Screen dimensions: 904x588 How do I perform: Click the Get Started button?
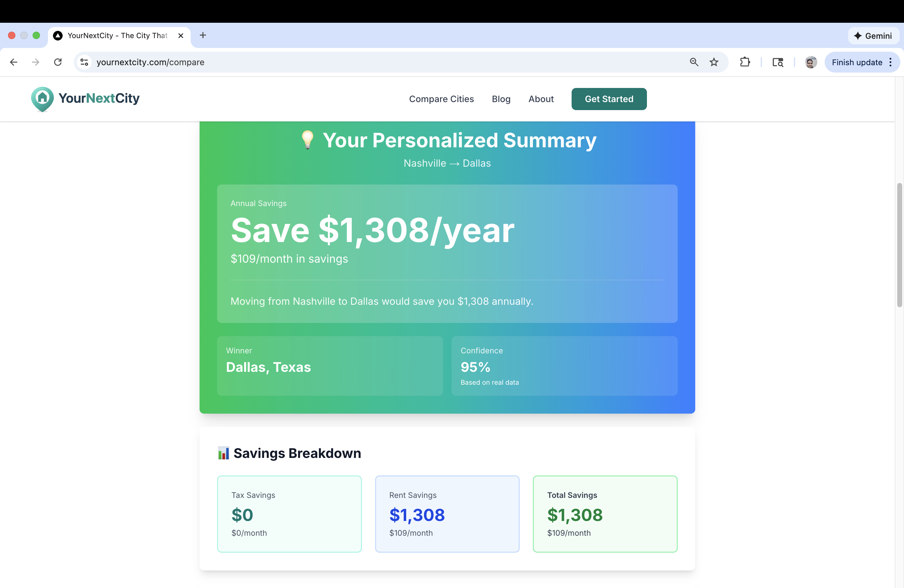(x=609, y=99)
